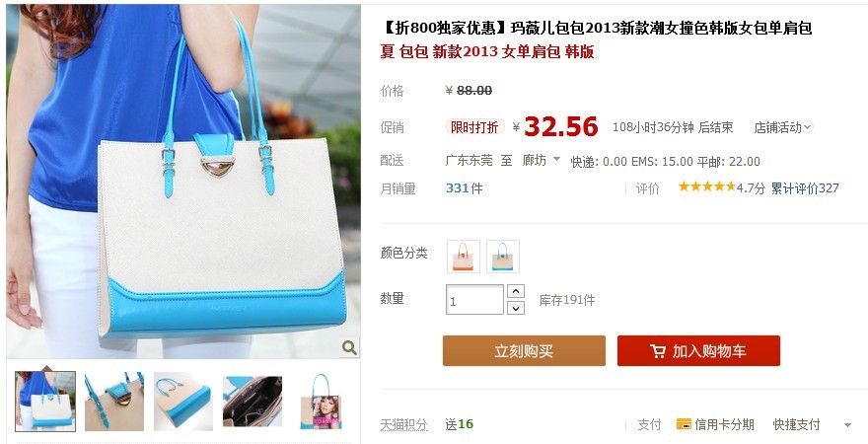Select the first thumbnail of model with bag

coord(45,402)
